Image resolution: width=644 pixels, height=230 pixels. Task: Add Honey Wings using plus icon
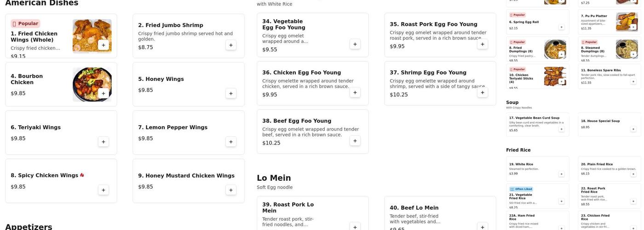pyautogui.click(x=231, y=93)
